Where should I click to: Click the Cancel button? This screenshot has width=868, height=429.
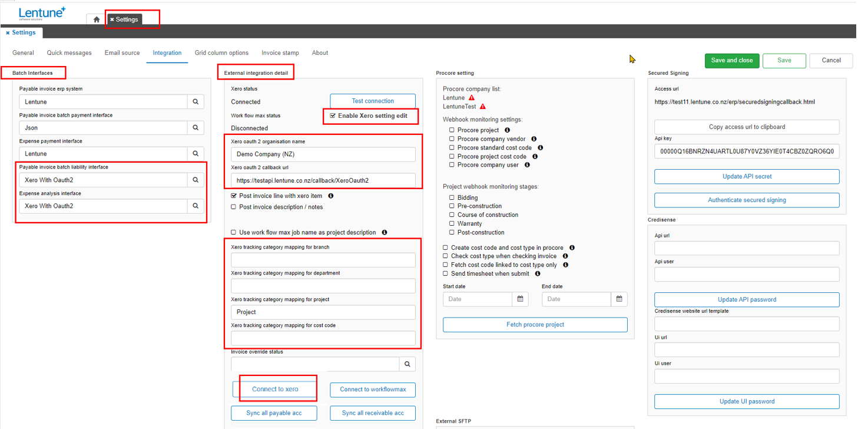pyautogui.click(x=831, y=61)
